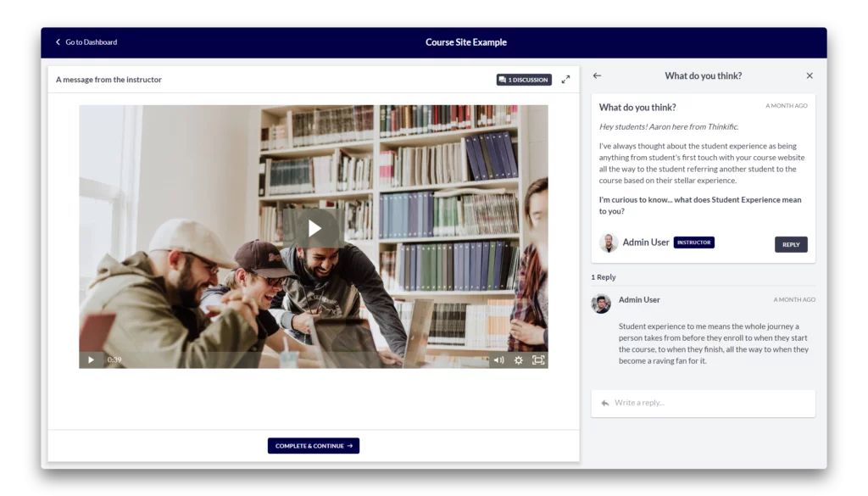Close the What do you think panel

[810, 75]
